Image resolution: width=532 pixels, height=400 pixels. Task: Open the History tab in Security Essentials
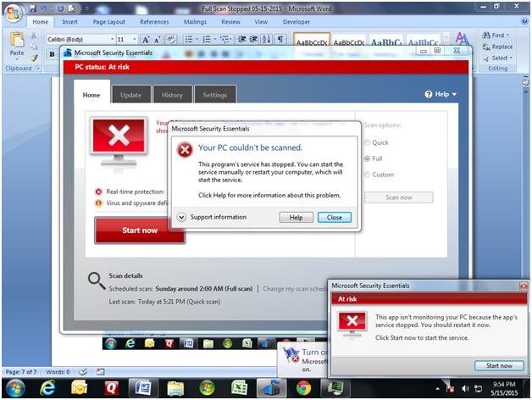[x=172, y=95]
